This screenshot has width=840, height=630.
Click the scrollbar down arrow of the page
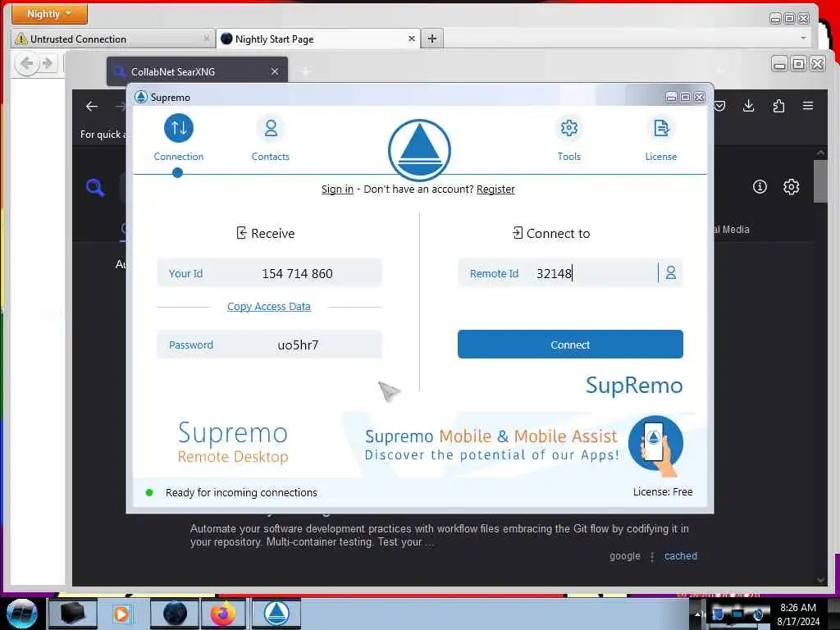pyautogui.click(x=820, y=580)
